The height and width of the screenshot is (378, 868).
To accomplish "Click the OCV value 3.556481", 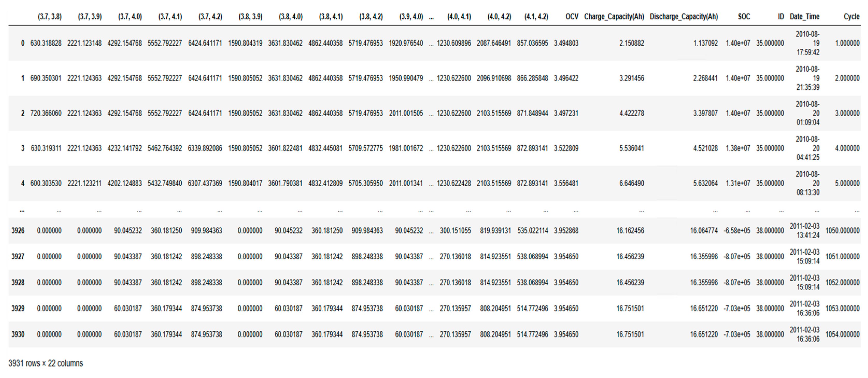I will point(566,183).
